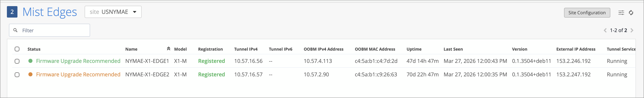Click the refresh icon
This screenshot has height=98, width=644.
pyautogui.click(x=631, y=13)
